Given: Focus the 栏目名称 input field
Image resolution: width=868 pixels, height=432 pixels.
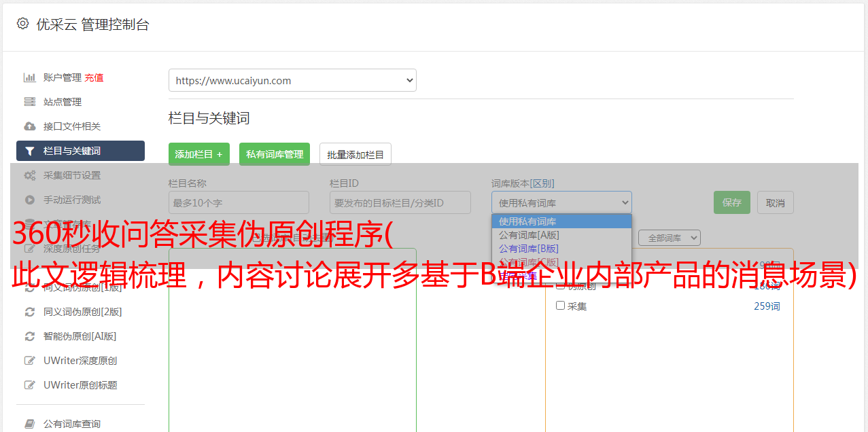Looking at the screenshot, I should point(239,202).
